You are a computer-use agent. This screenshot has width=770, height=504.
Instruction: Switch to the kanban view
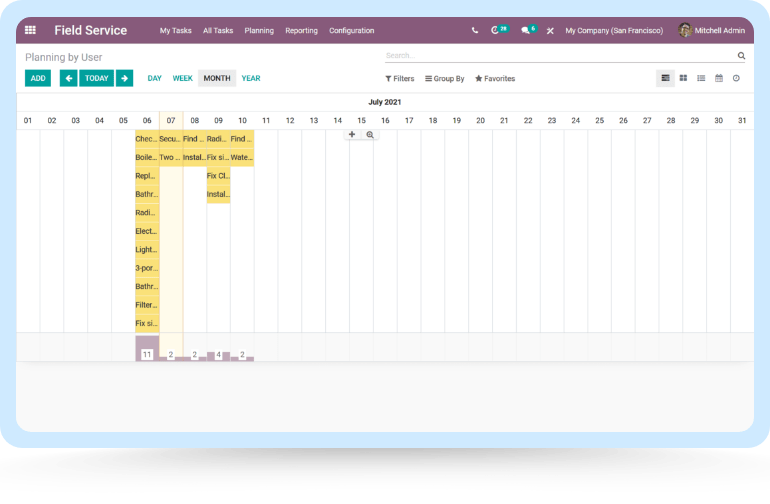pyautogui.click(x=683, y=78)
